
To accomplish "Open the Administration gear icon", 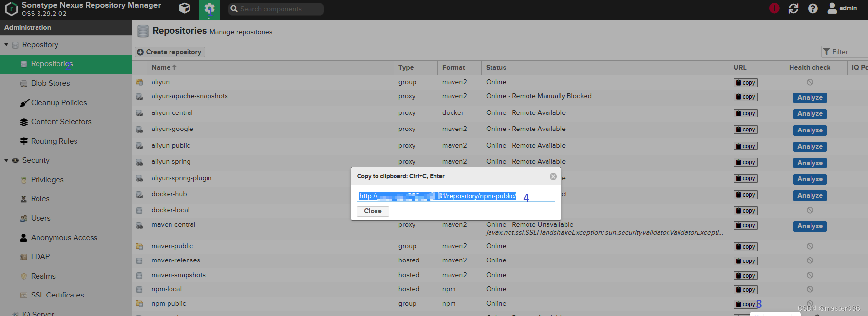I will (209, 9).
